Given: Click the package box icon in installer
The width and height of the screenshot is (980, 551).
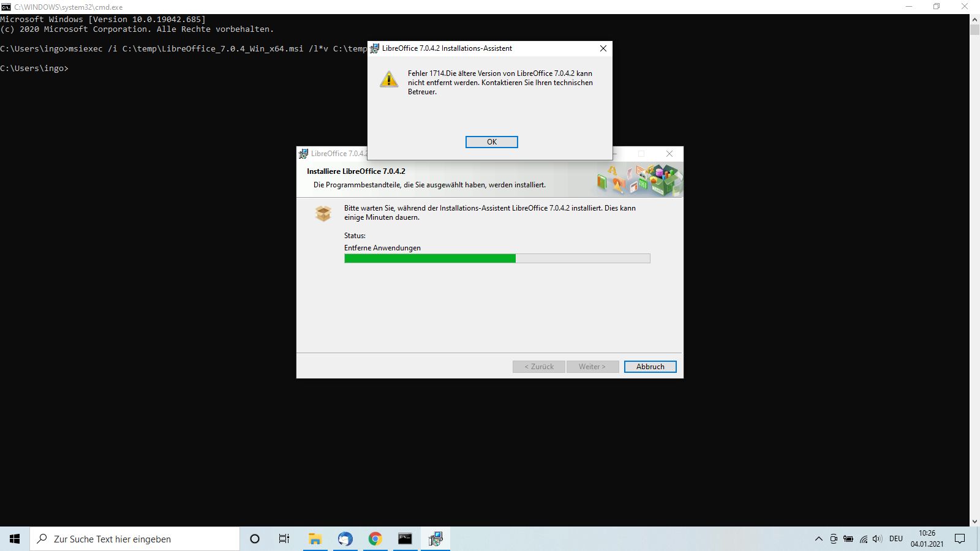Looking at the screenshot, I should [x=323, y=213].
